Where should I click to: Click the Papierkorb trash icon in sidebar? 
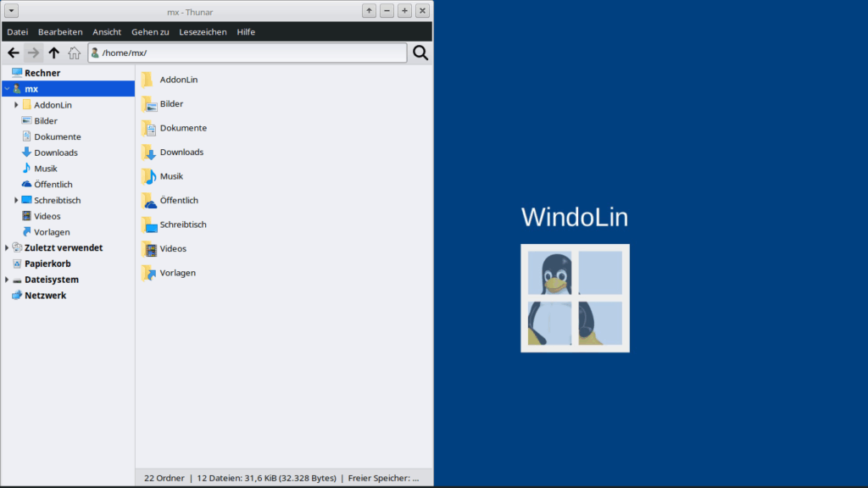[17, 264]
